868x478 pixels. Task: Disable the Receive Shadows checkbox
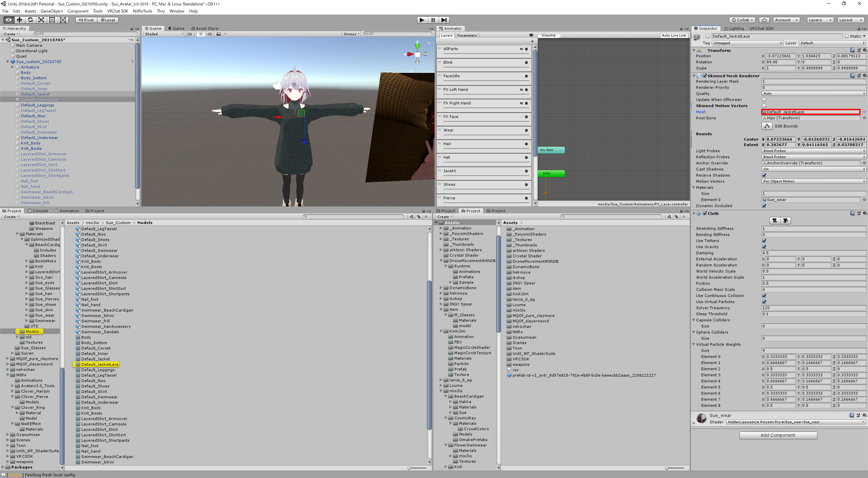tap(764, 175)
